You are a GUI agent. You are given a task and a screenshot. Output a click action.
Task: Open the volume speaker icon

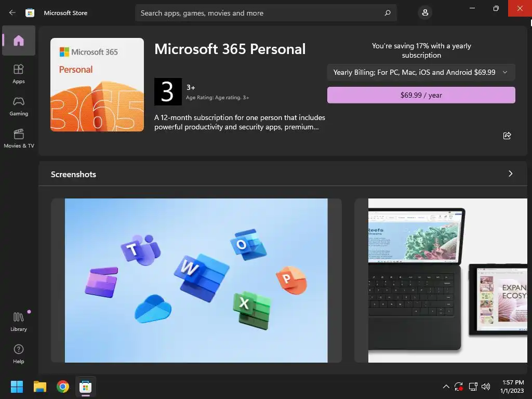(486, 387)
